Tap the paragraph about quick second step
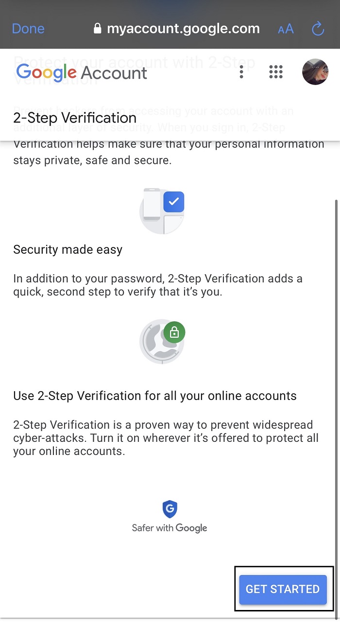Image resolution: width=340 pixels, height=644 pixels. (x=158, y=286)
